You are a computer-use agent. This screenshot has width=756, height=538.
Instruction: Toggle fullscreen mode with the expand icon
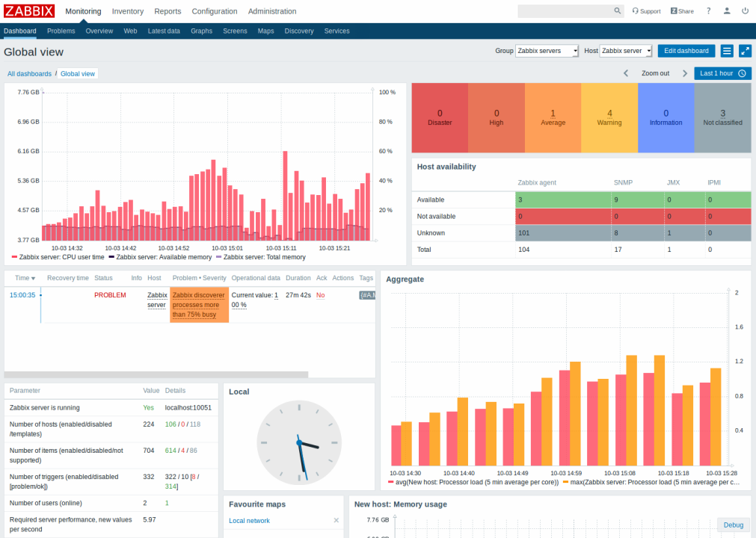pos(745,51)
